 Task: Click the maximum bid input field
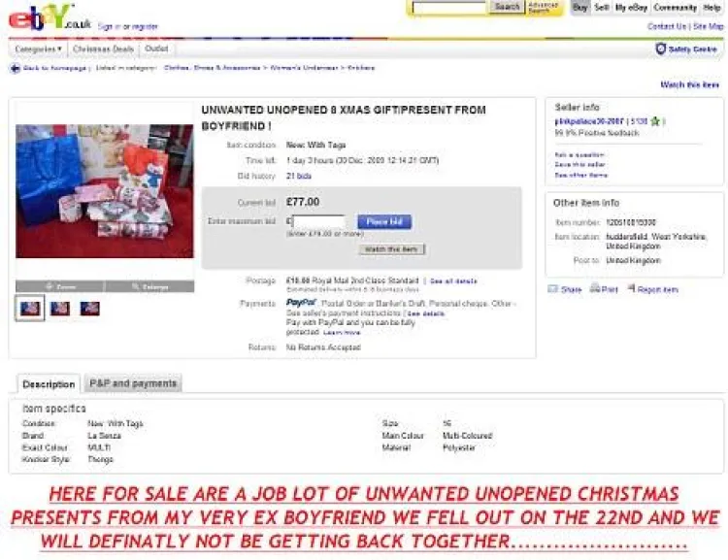pos(318,221)
